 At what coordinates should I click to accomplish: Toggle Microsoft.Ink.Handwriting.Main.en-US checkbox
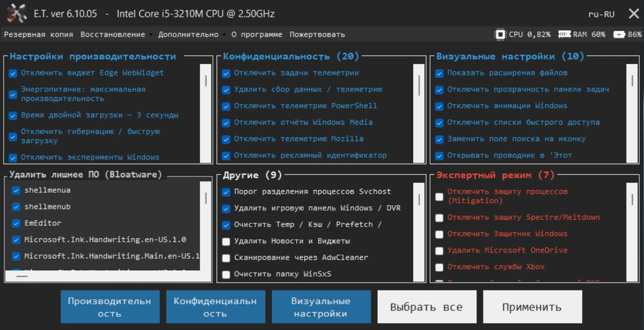click(x=16, y=256)
